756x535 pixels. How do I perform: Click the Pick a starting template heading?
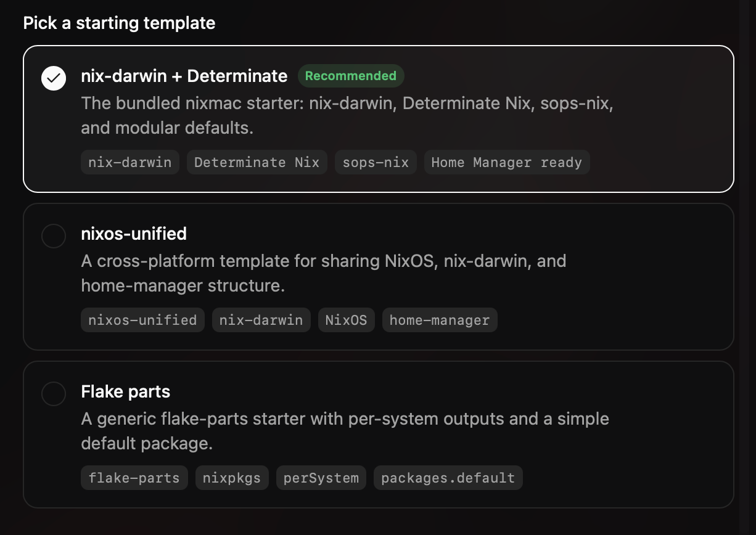pyautogui.click(x=119, y=23)
